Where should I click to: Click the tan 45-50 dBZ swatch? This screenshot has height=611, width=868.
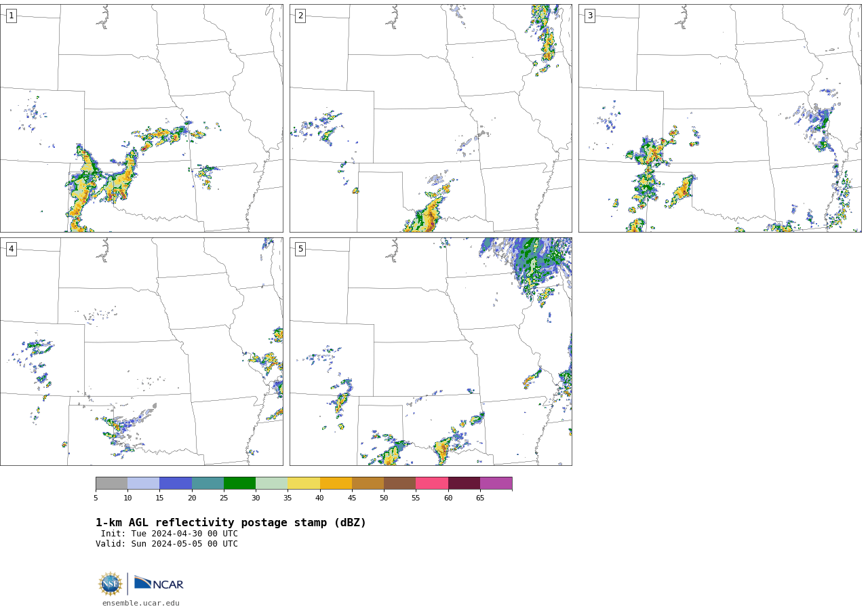click(368, 483)
